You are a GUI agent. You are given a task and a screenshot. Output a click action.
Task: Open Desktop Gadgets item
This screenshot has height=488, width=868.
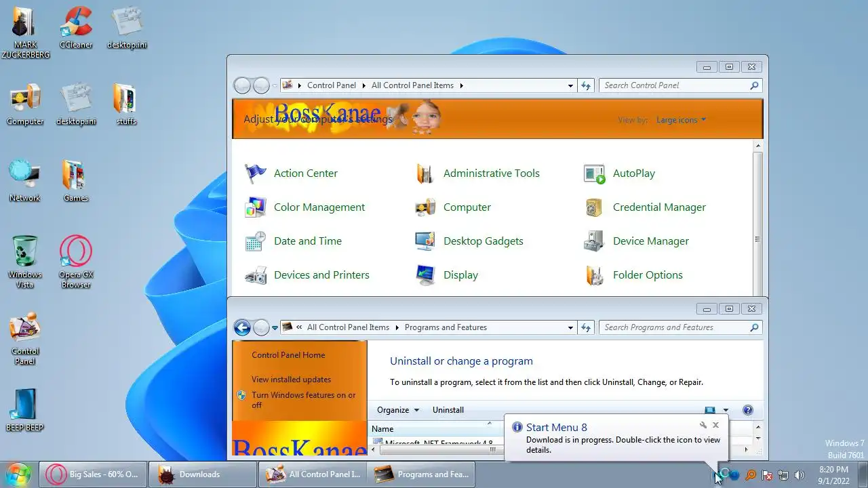(469, 241)
